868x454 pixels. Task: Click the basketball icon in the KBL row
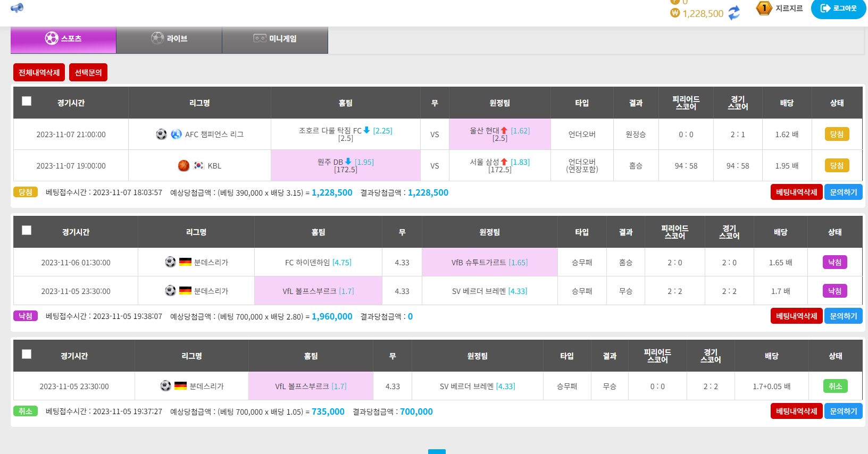pyautogui.click(x=183, y=166)
